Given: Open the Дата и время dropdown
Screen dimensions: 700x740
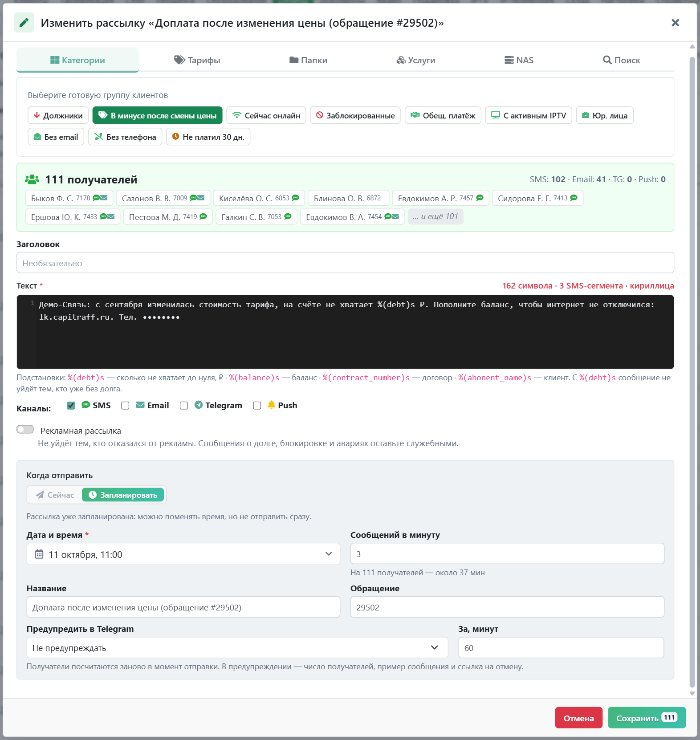Looking at the screenshot, I should [x=183, y=554].
